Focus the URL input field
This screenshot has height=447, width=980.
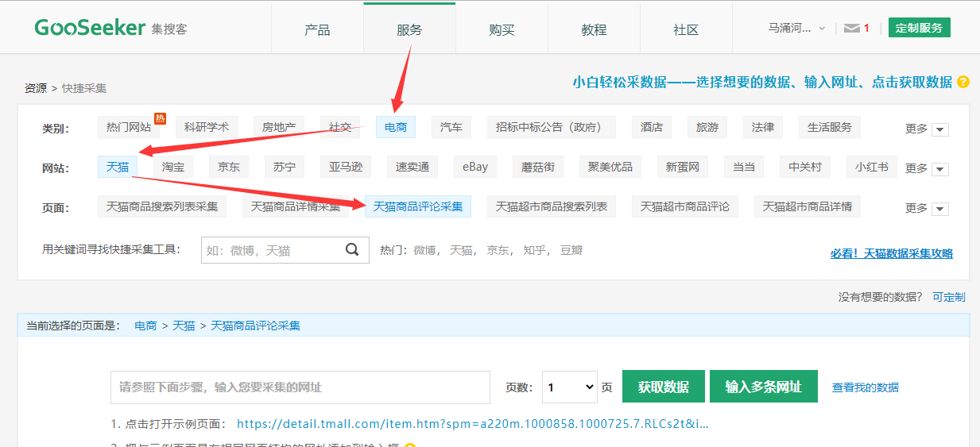(300, 387)
